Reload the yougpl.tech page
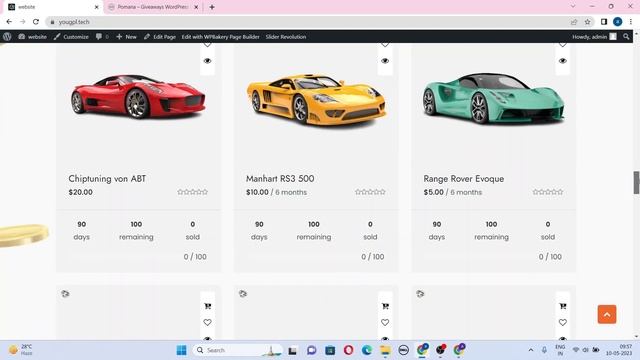The width and height of the screenshot is (640, 360). pyautogui.click(x=36, y=22)
